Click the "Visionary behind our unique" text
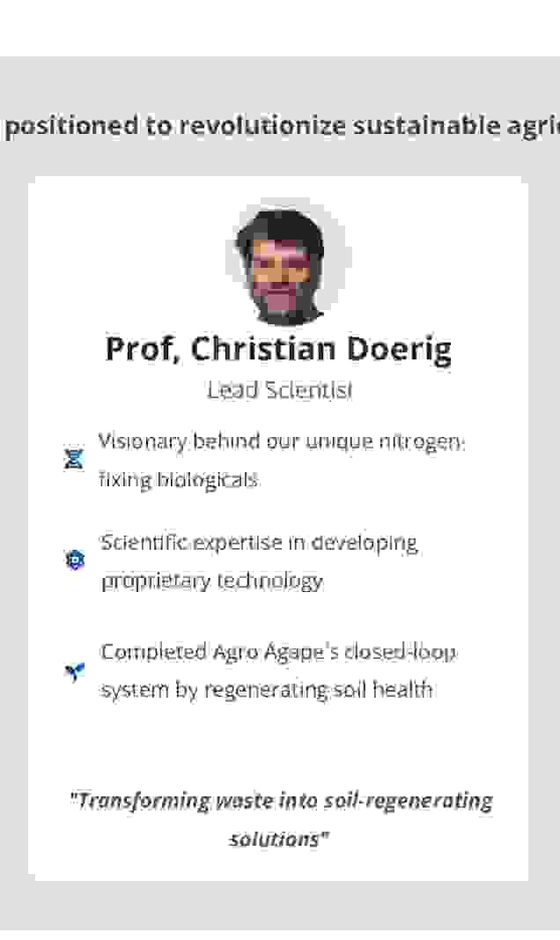The height and width of the screenshot is (940, 560). point(198,441)
